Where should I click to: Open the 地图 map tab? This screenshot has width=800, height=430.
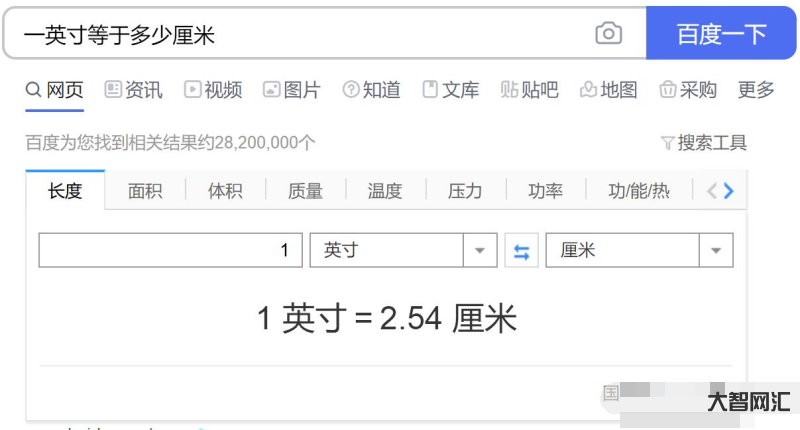click(x=608, y=90)
